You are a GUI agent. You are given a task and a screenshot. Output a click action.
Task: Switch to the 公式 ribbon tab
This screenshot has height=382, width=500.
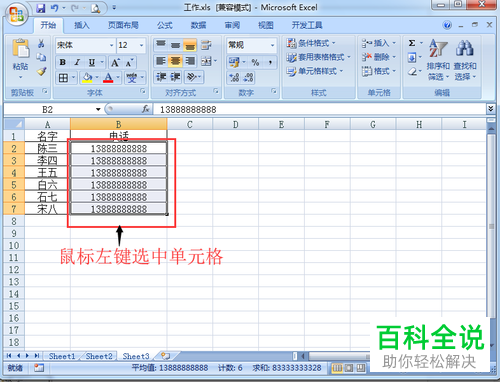[x=165, y=25]
